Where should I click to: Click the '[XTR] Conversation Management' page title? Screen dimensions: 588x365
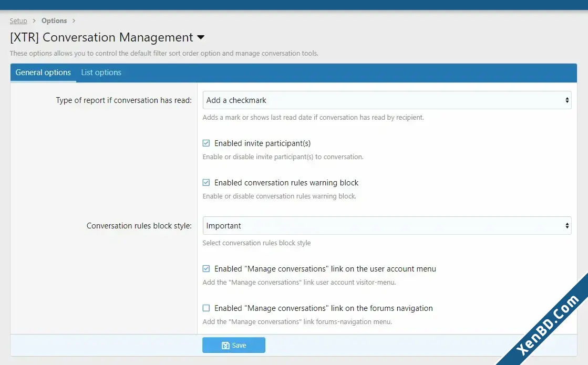[x=101, y=37]
